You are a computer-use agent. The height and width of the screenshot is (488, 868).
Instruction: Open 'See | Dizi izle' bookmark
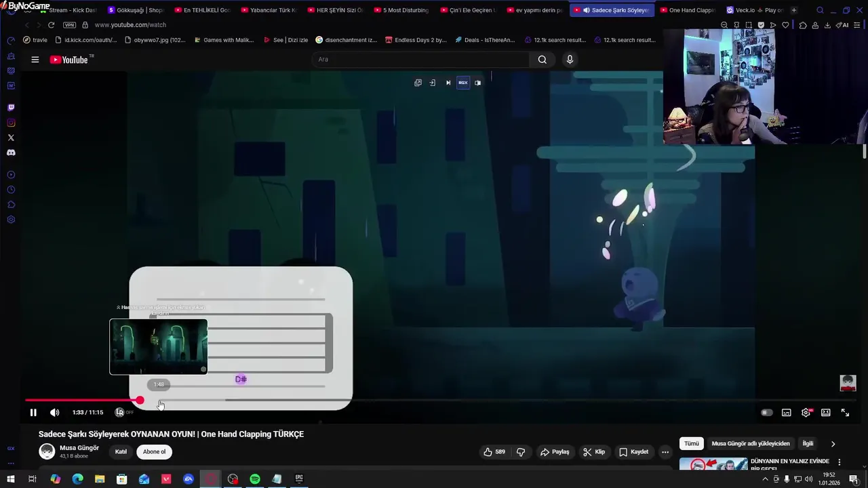click(x=285, y=40)
